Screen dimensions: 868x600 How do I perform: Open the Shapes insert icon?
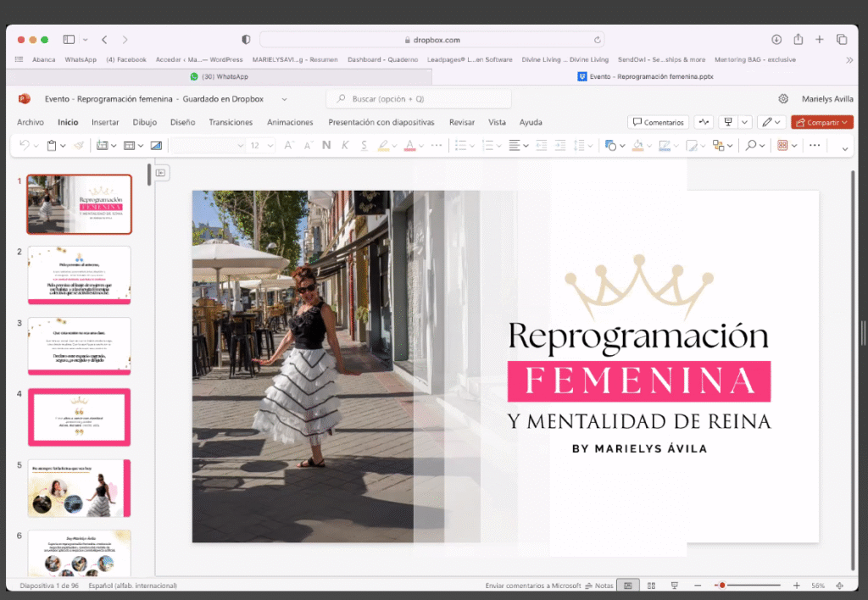click(x=610, y=145)
